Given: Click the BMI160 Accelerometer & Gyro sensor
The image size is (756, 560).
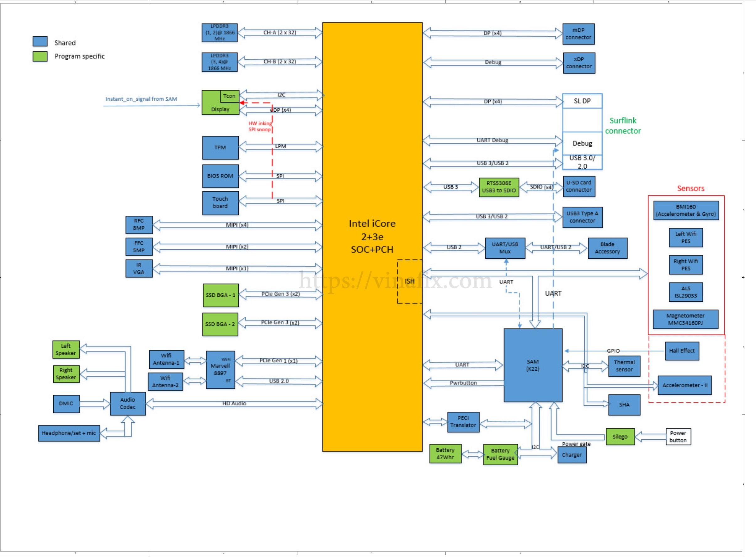Looking at the screenshot, I should point(685,210).
